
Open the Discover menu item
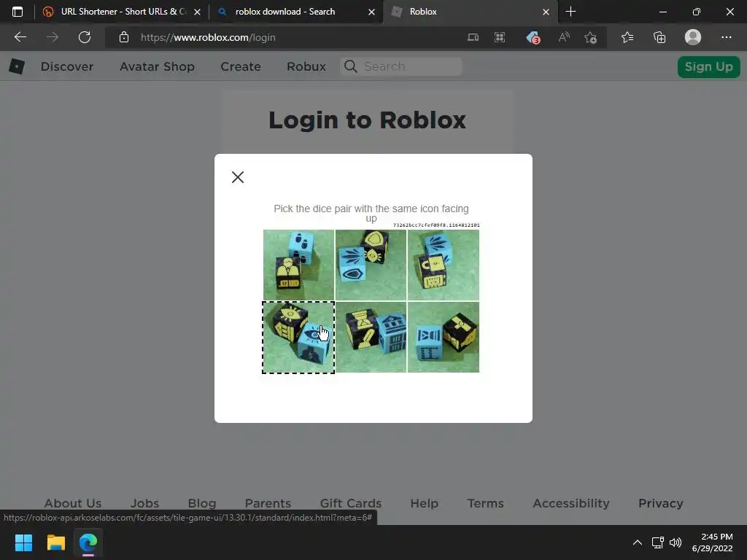pos(67,66)
